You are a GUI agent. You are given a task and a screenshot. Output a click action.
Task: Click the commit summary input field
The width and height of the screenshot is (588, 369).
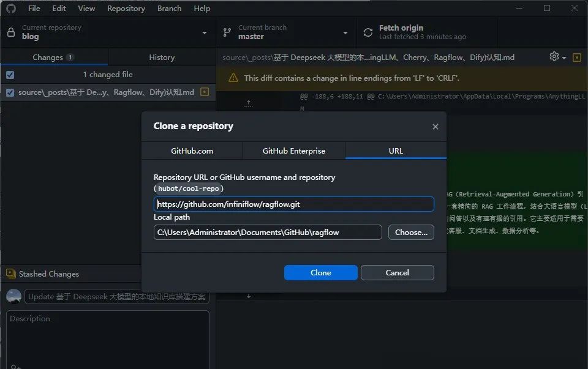116,297
